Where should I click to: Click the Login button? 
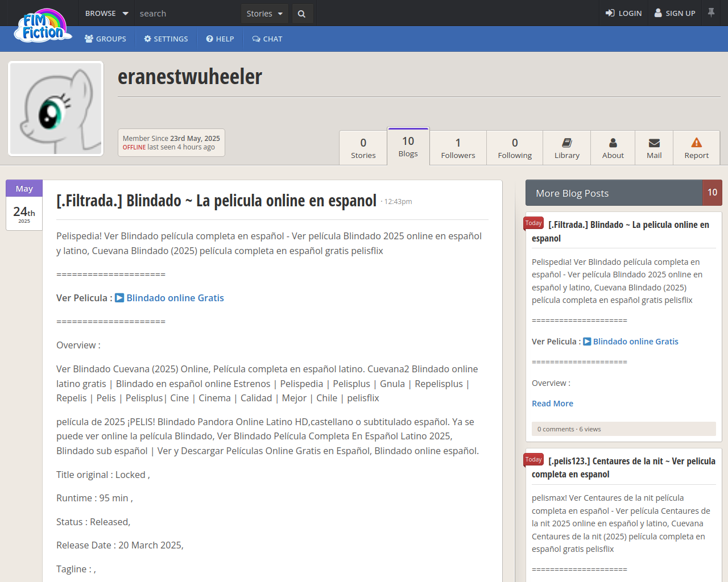pos(623,13)
